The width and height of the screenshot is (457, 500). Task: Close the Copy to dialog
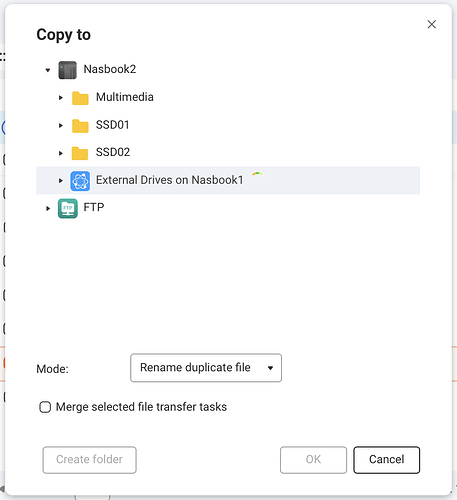(432, 24)
